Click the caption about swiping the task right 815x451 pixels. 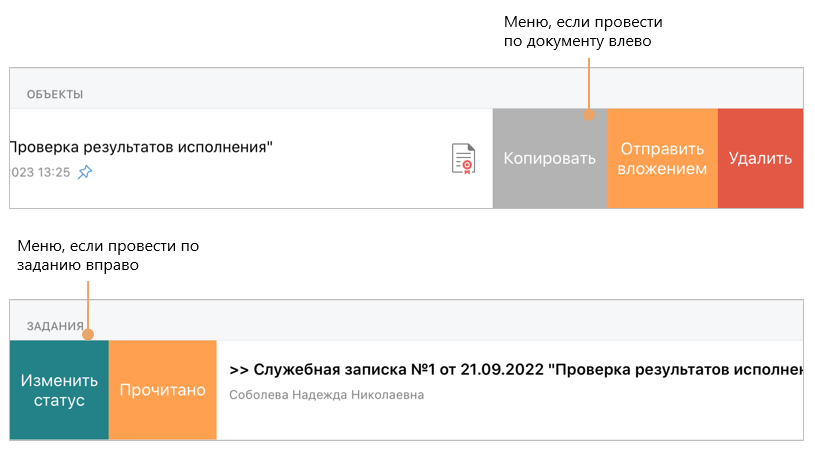click(x=110, y=256)
